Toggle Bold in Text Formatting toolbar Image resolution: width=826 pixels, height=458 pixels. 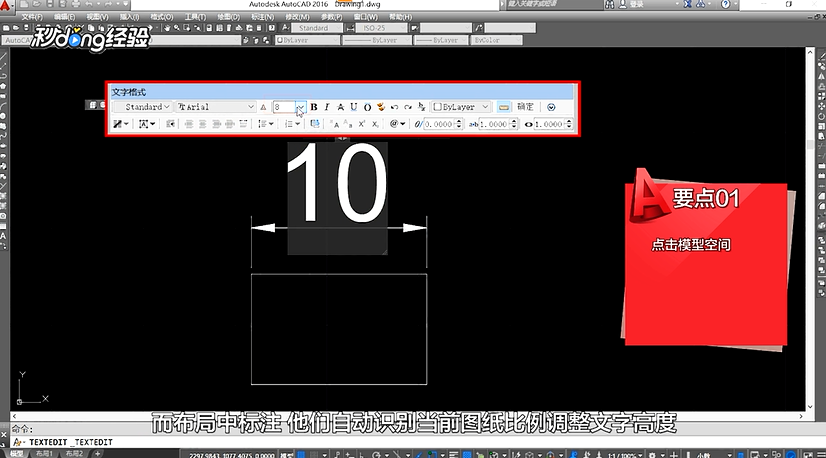click(314, 107)
